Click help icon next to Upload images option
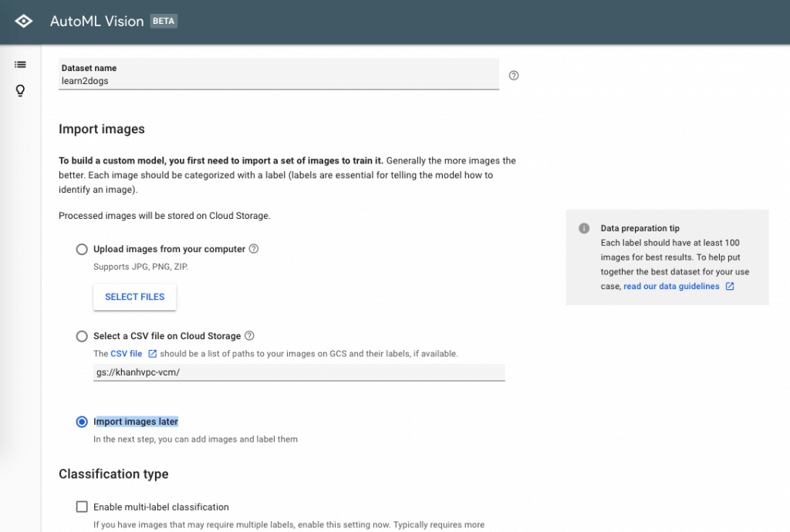This screenshot has height=532, width=790. point(254,249)
